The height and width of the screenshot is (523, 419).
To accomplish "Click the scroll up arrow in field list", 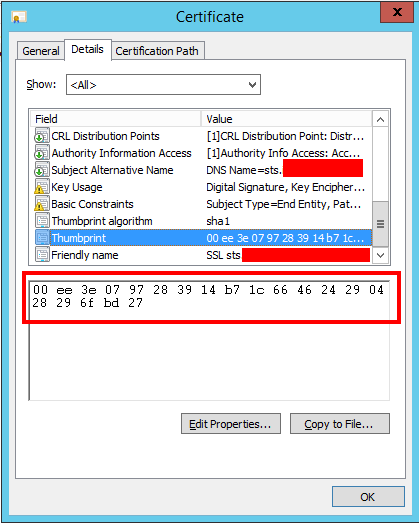I will (x=380, y=119).
